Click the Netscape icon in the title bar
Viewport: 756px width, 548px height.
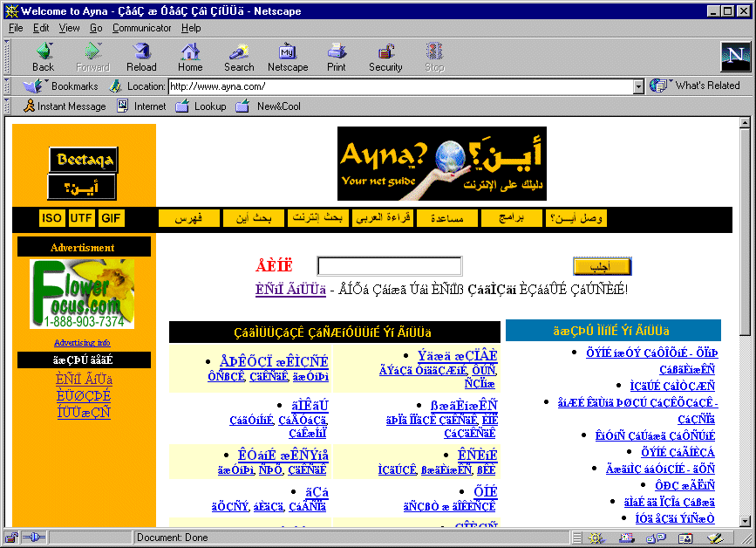[11, 11]
